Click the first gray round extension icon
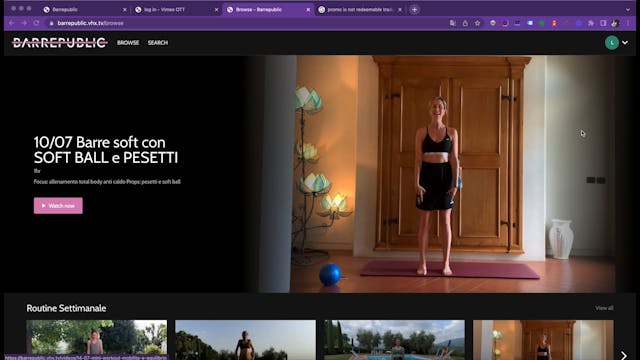Image resolution: width=640 pixels, height=360 pixels. 493,23
